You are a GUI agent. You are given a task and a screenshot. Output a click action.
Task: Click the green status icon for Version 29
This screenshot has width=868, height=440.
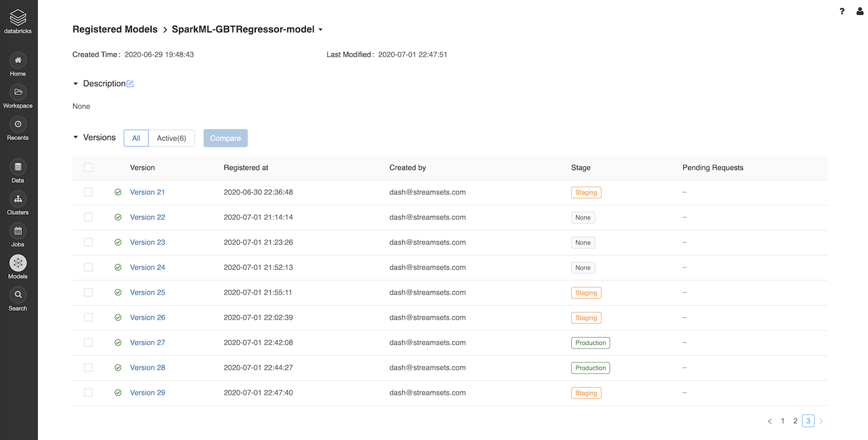click(118, 393)
